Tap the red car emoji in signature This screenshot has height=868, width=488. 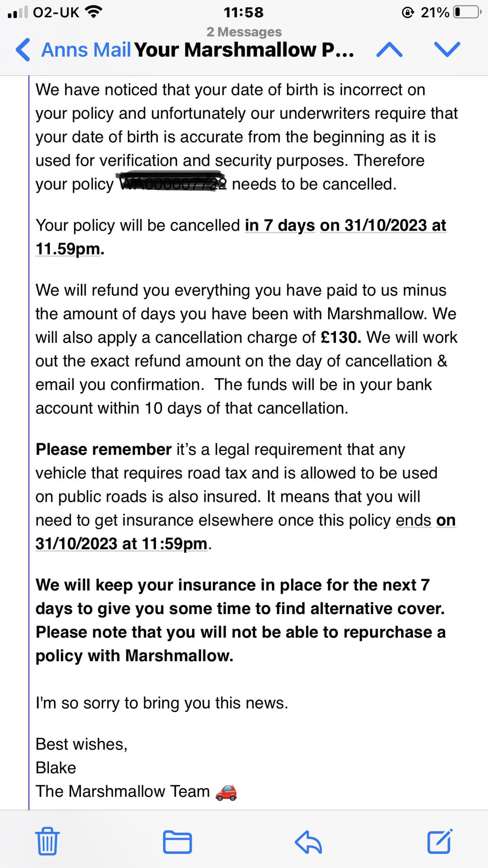click(226, 792)
